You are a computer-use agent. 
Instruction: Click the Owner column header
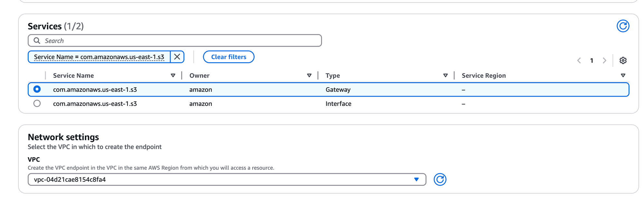point(199,75)
